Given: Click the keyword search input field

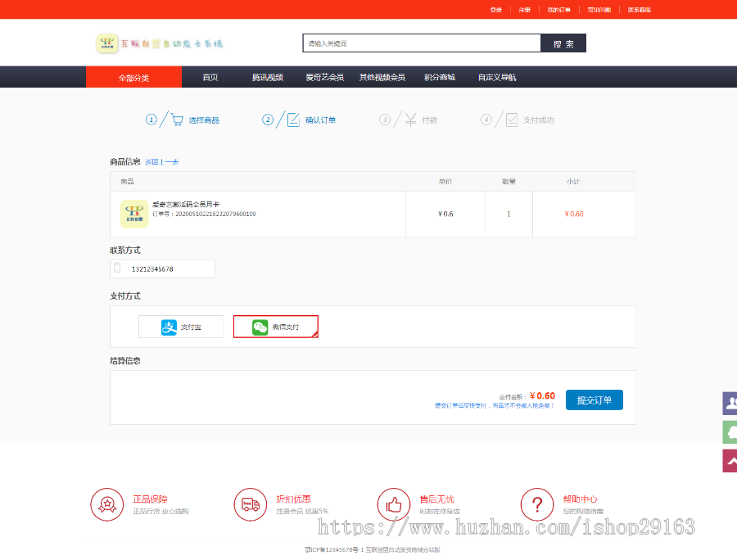Looking at the screenshot, I should click(x=422, y=43).
